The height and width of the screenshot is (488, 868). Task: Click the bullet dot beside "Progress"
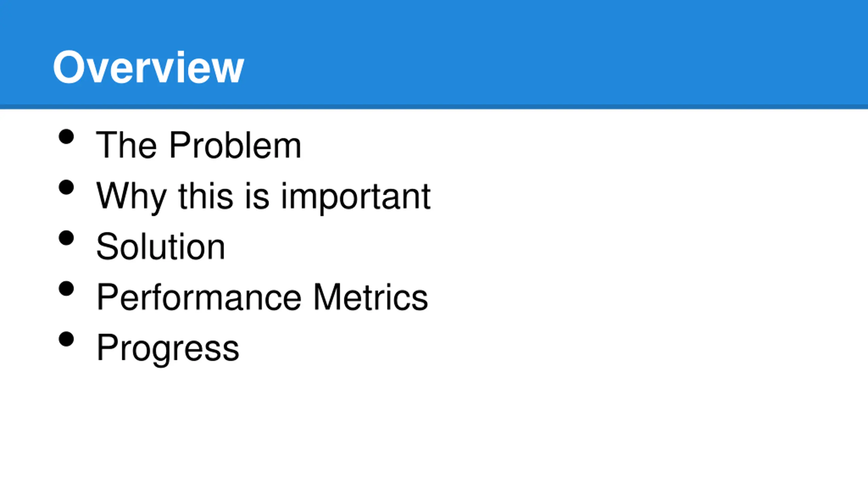tap(66, 339)
